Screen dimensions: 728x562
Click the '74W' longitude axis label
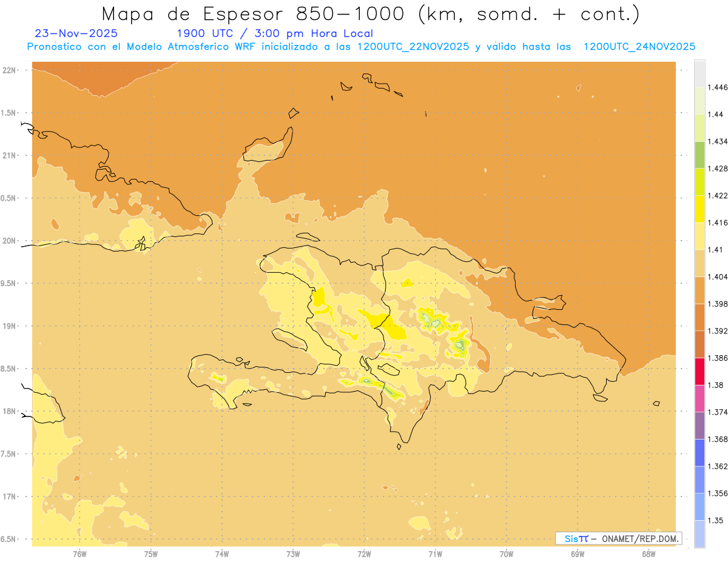click(222, 554)
